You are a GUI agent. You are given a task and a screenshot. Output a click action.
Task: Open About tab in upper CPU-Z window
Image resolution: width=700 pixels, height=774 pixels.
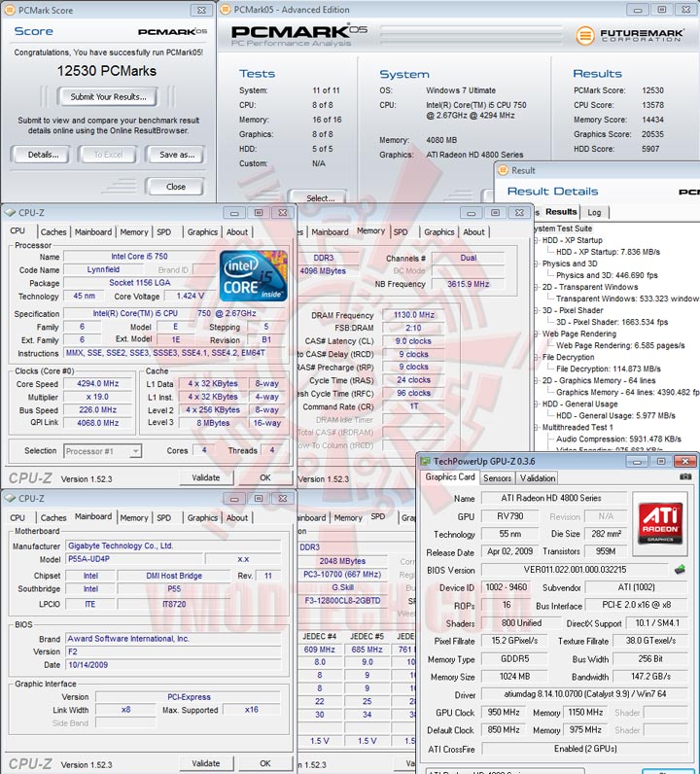tap(237, 232)
